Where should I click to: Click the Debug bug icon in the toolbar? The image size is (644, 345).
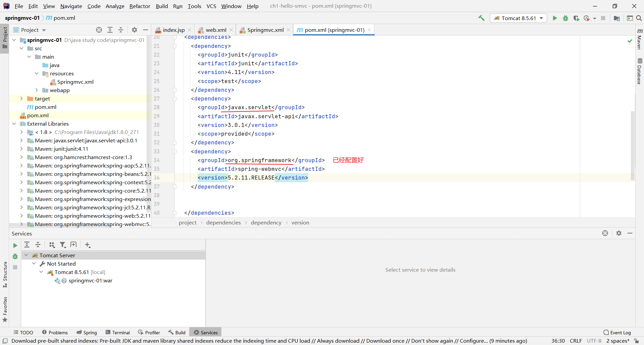pyautogui.click(x=566, y=18)
